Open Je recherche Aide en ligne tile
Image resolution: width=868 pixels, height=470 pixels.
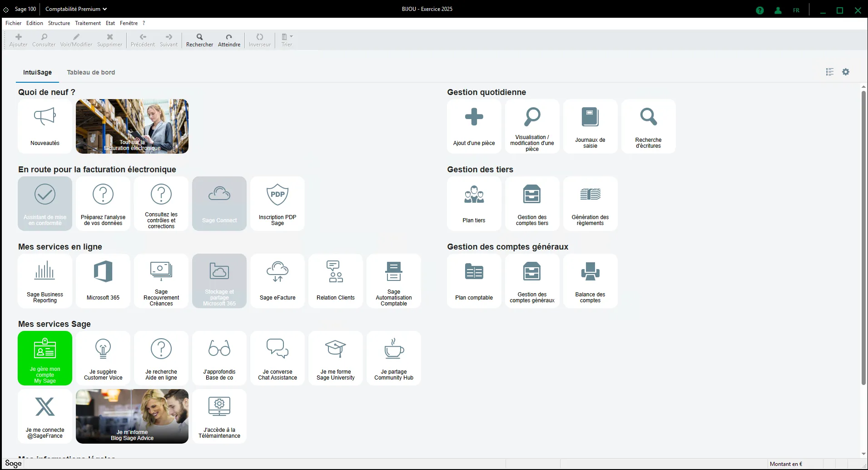tap(161, 358)
